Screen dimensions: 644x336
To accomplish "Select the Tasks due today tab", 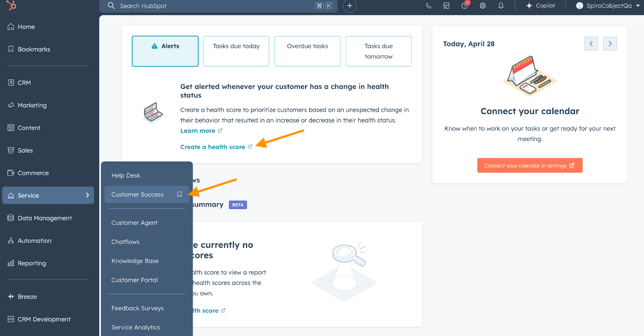I will 236,51.
